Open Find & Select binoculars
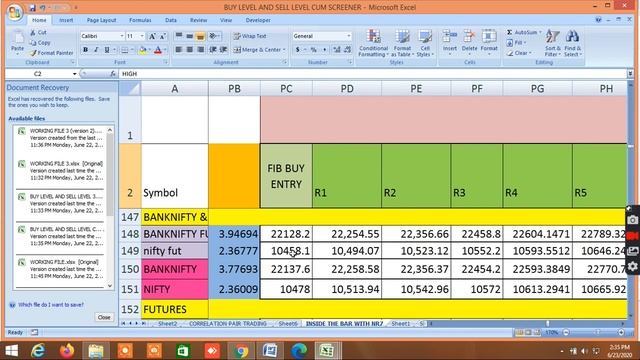This screenshot has height=360, width=640. click(573, 43)
